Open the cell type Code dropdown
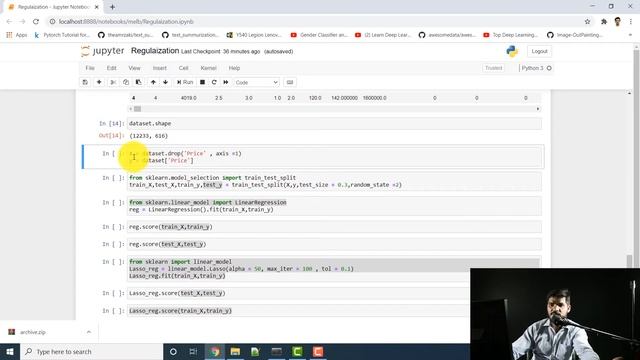This screenshot has height=360, width=640. [256, 82]
